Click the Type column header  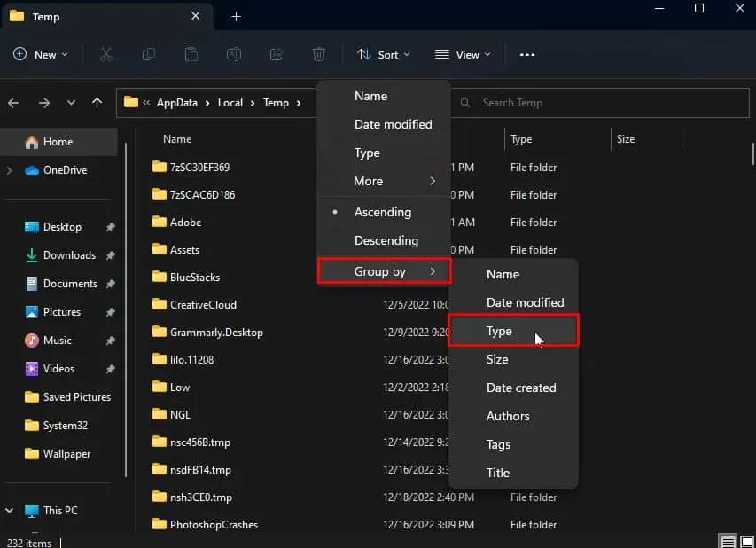pos(521,139)
